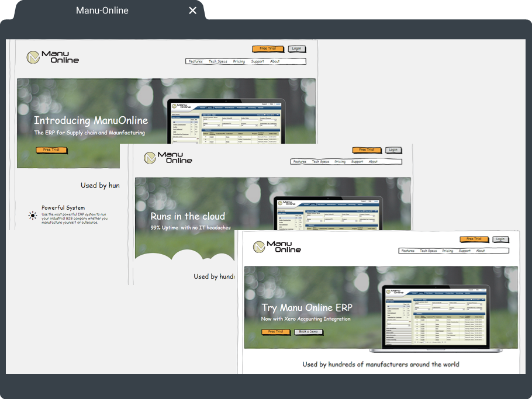Open About menu in second mockup
The height and width of the screenshot is (399, 532).
point(373,162)
